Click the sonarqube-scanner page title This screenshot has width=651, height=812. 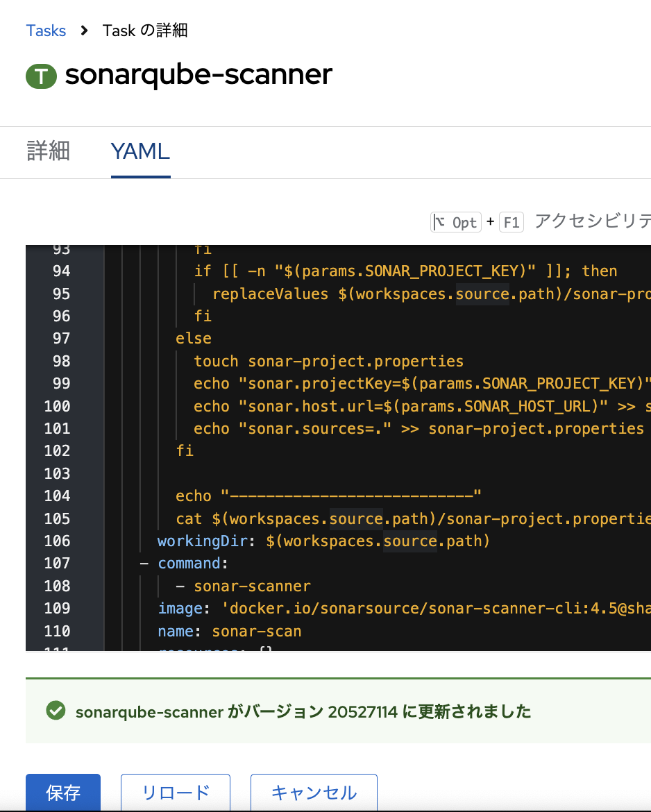198,74
